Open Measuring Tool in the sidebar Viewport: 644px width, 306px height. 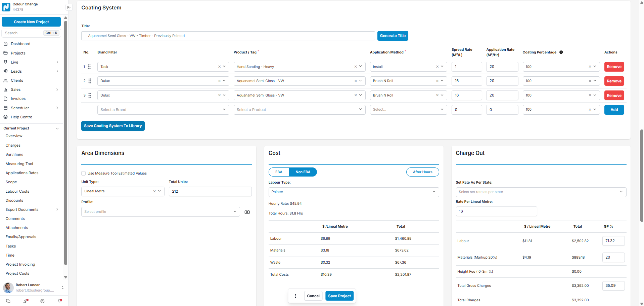[19, 164]
